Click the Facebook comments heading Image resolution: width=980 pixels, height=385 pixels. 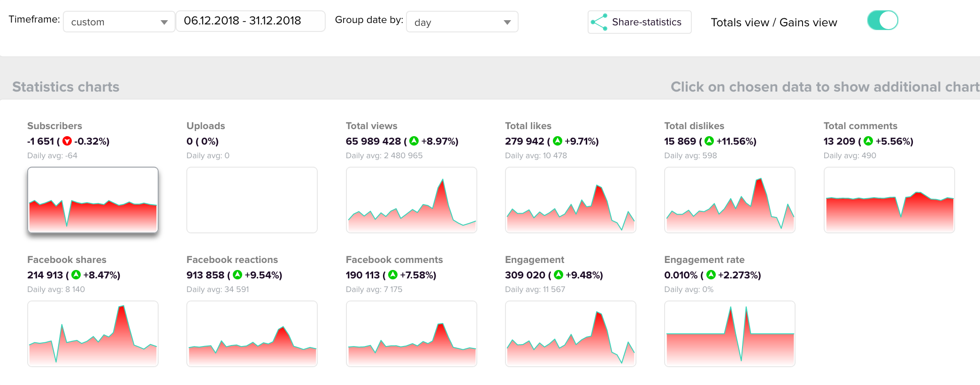(394, 260)
